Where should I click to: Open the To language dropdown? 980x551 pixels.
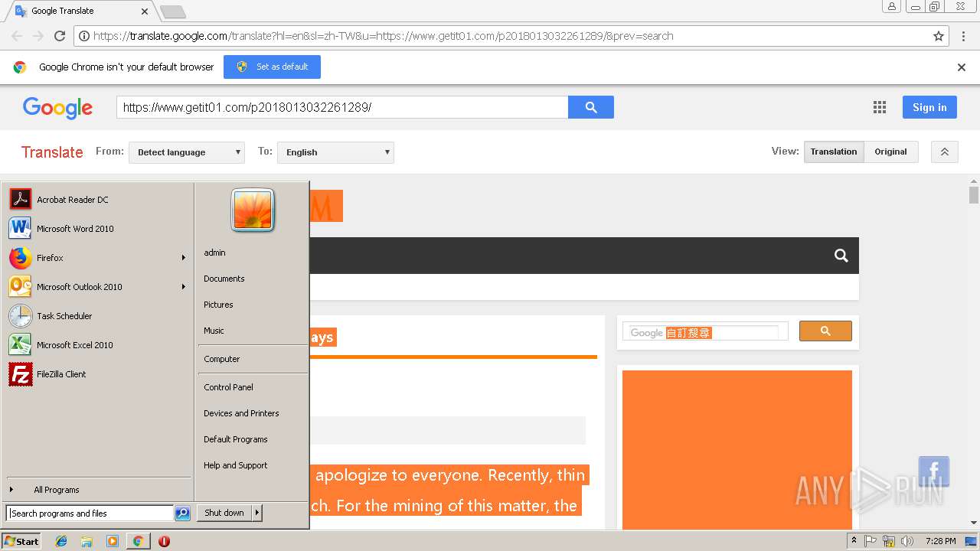(335, 152)
